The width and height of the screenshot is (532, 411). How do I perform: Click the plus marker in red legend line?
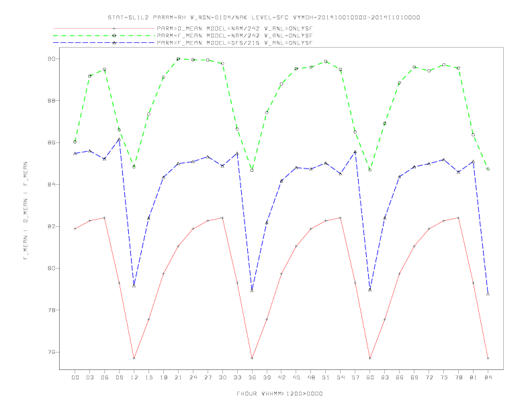(114, 28)
